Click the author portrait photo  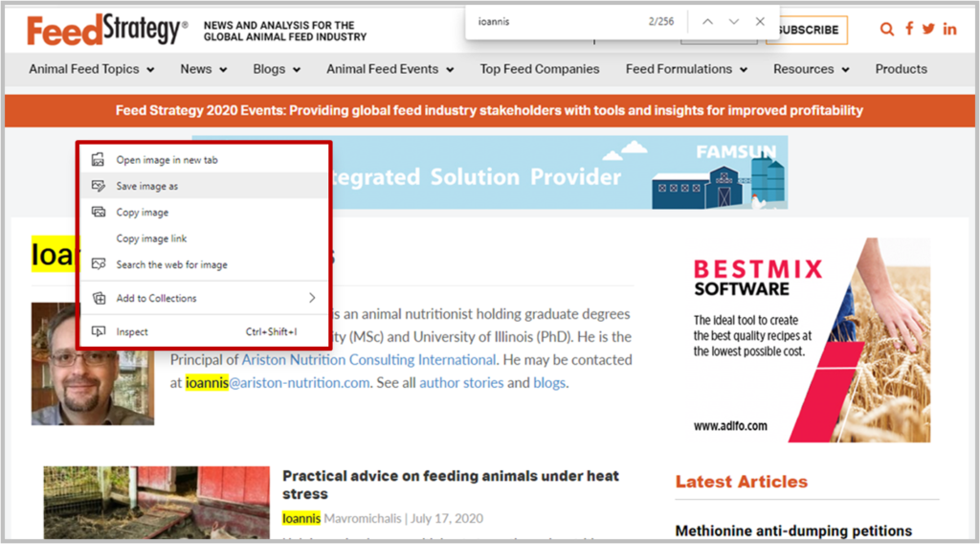pos(93,364)
